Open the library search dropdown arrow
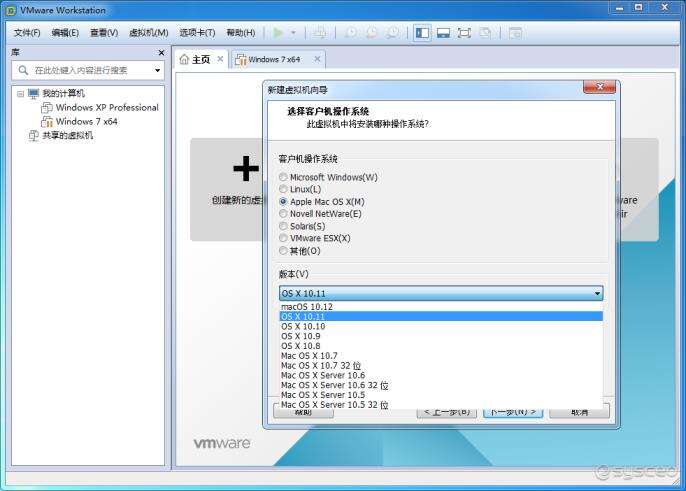This screenshot has width=686, height=491. point(158,70)
